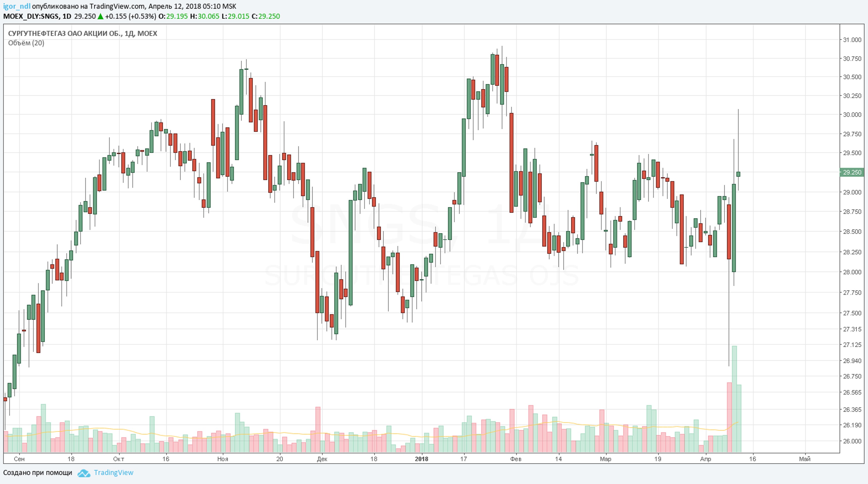Click the Май month label on time axis
This screenshot has width=868, height=484.
click(805, 459)
